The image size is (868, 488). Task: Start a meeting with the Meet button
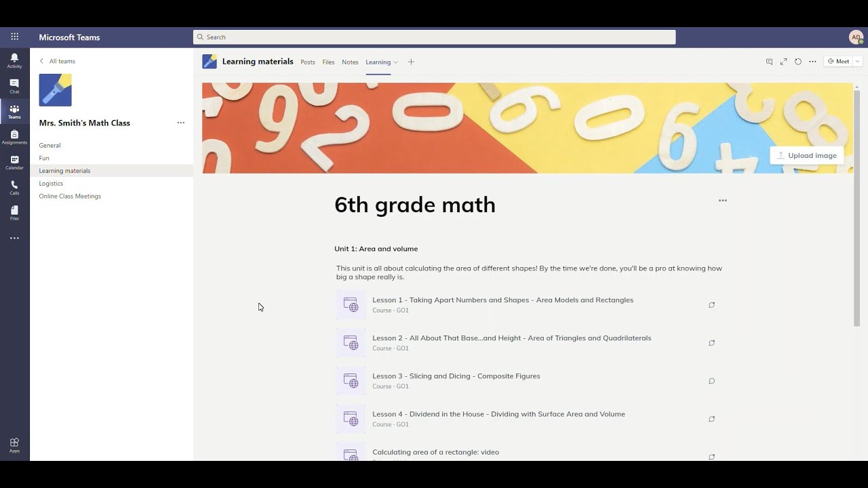click(x=838, y=62)
